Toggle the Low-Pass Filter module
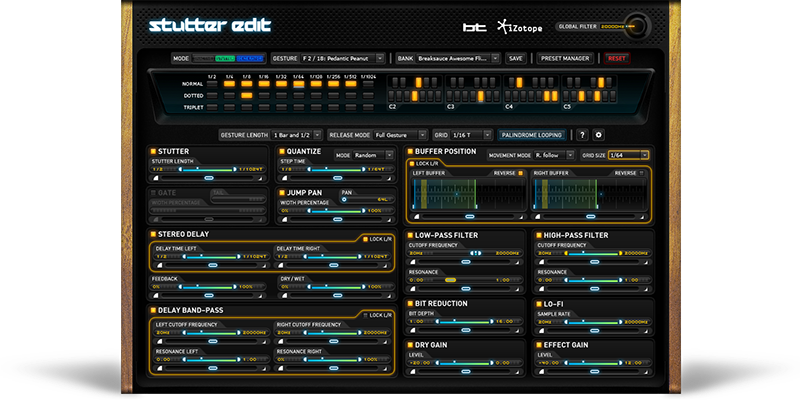This screenshot has height=400, width=800. coord(410,235)
